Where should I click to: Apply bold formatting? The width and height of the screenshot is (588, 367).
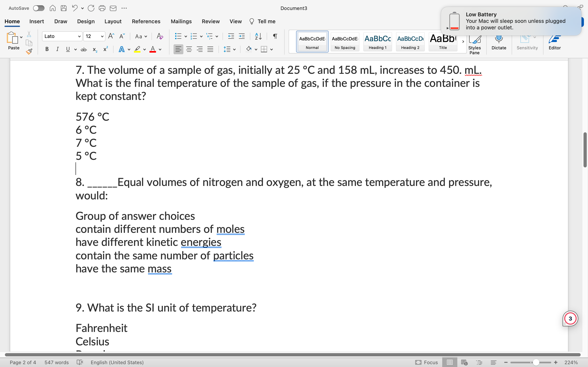click(x=47, y=49)
